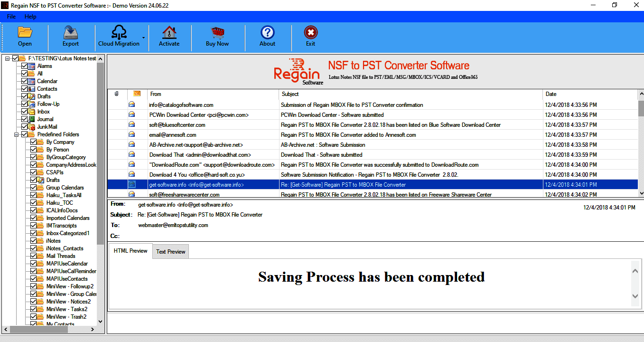This screenshot has height=342, width=644.
Task: Click the red Exit icon
Action: pos(310,32)
